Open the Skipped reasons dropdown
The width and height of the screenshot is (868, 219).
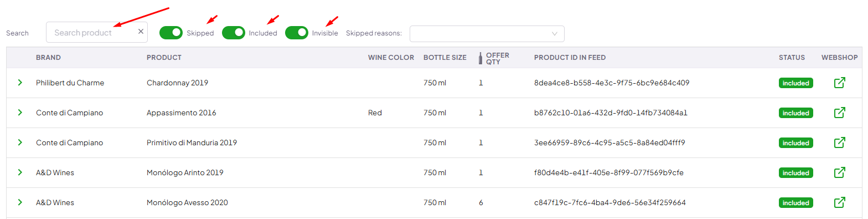487,33
